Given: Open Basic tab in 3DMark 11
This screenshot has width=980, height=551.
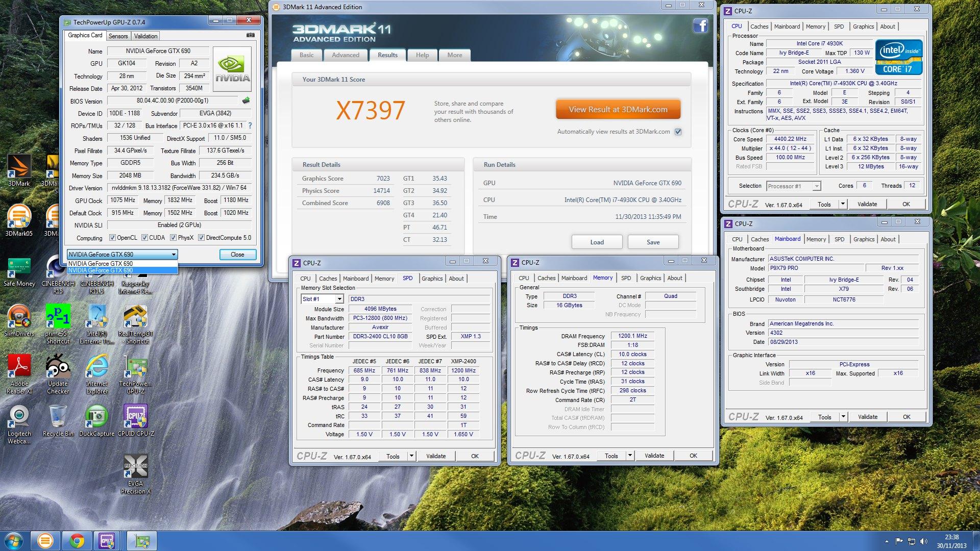Looking at the screenshot, I should (306, 55).
